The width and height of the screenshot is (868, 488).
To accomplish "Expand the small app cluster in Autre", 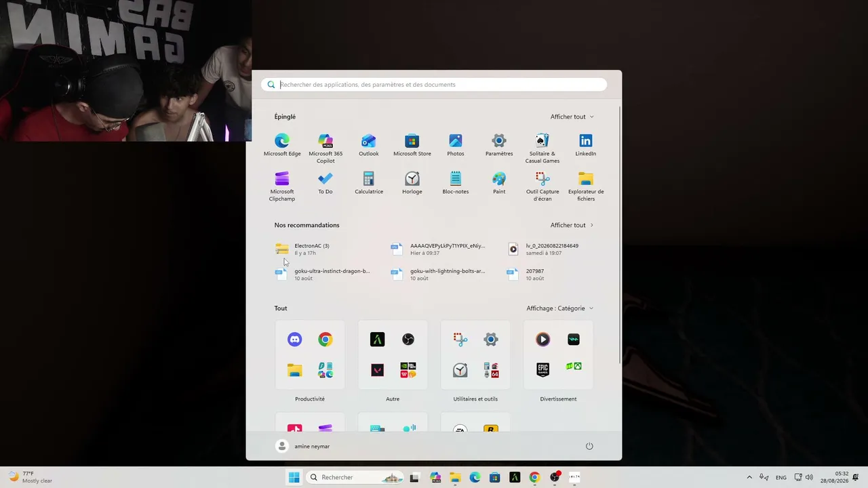I will click(408, 370).
